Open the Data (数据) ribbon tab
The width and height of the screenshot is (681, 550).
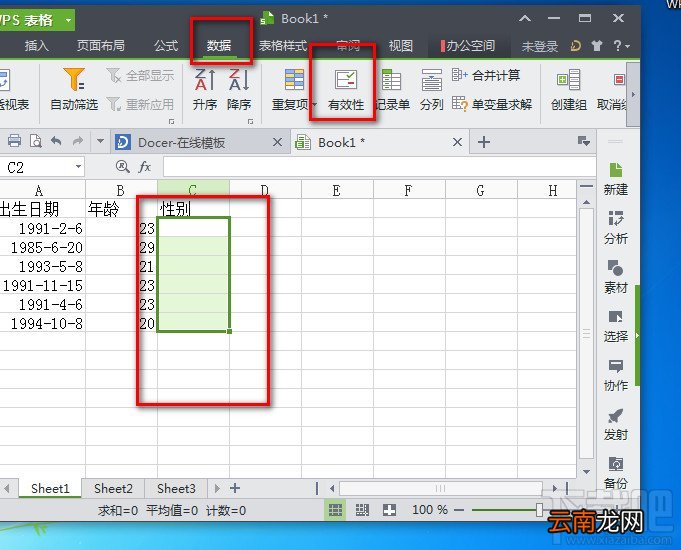(x=218, y=46)
